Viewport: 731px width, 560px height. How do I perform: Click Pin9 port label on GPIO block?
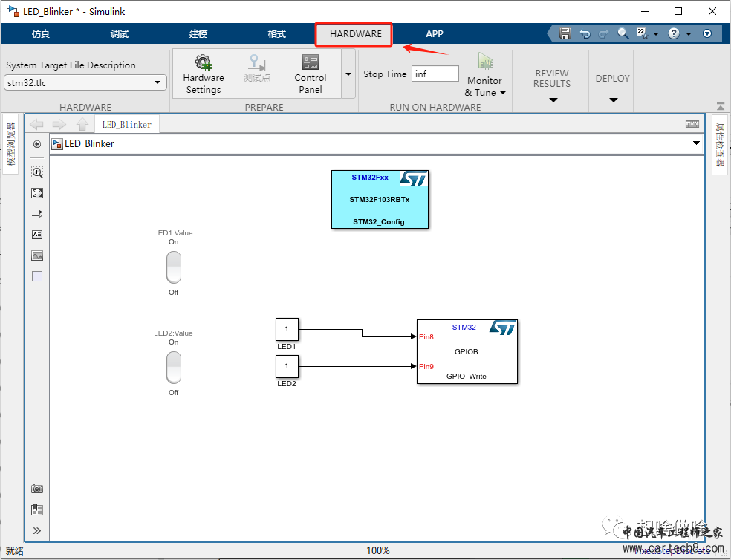426,366
